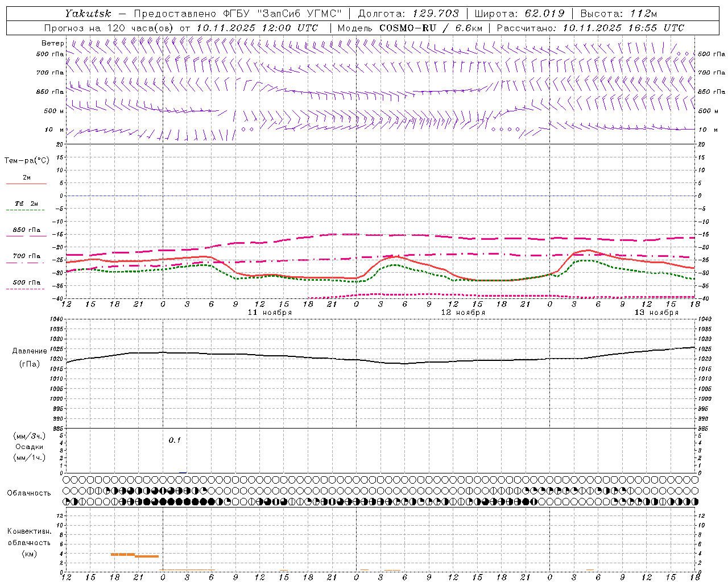Image resolution: width=728 pixels, height=582 pixels.
Task: Click the (мм/3ч.) precipitation unit label
Action: click(30, 436)
